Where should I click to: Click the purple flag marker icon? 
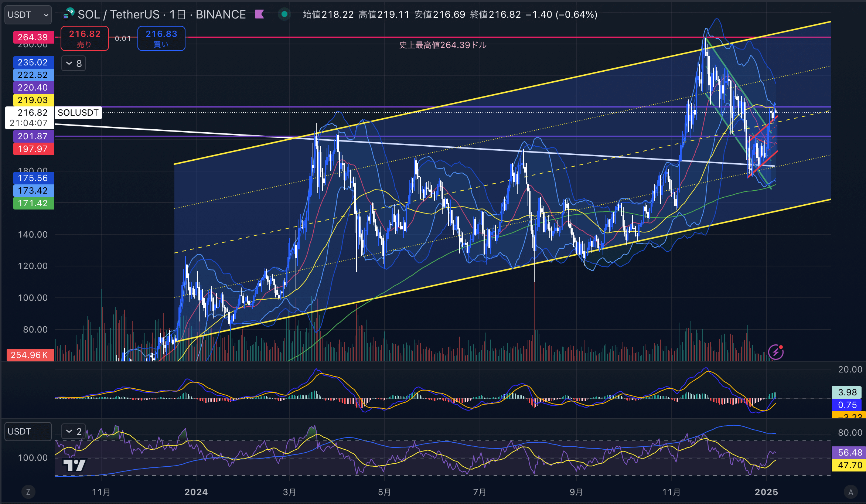point(260,14)
